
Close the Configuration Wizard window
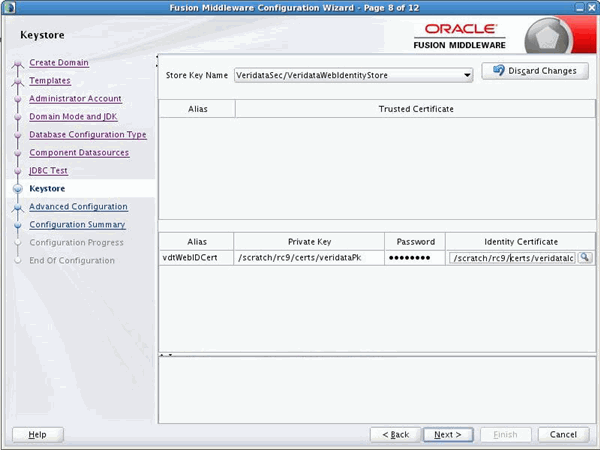coord(592,7)
